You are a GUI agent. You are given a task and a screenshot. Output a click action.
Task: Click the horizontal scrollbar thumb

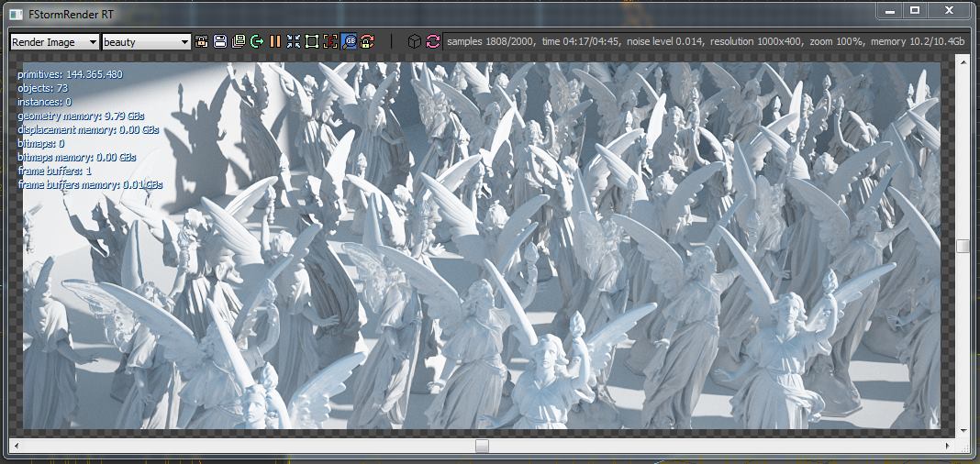[x=482, y=446]
